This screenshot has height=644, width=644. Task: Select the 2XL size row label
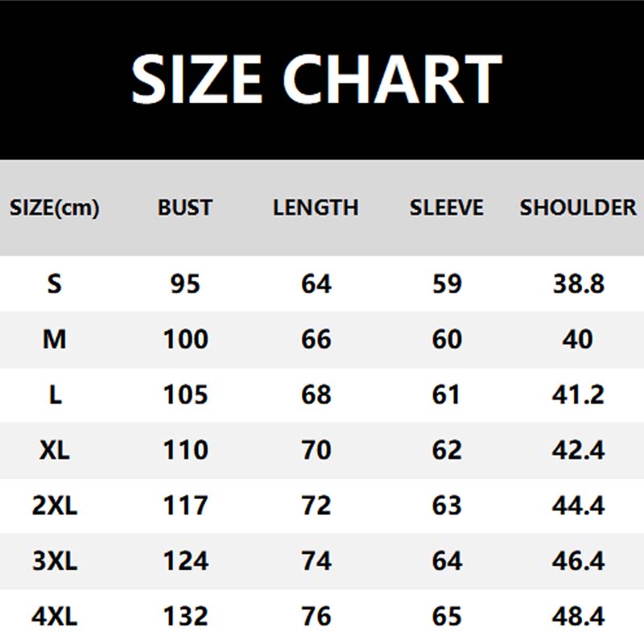click(54, 506)
